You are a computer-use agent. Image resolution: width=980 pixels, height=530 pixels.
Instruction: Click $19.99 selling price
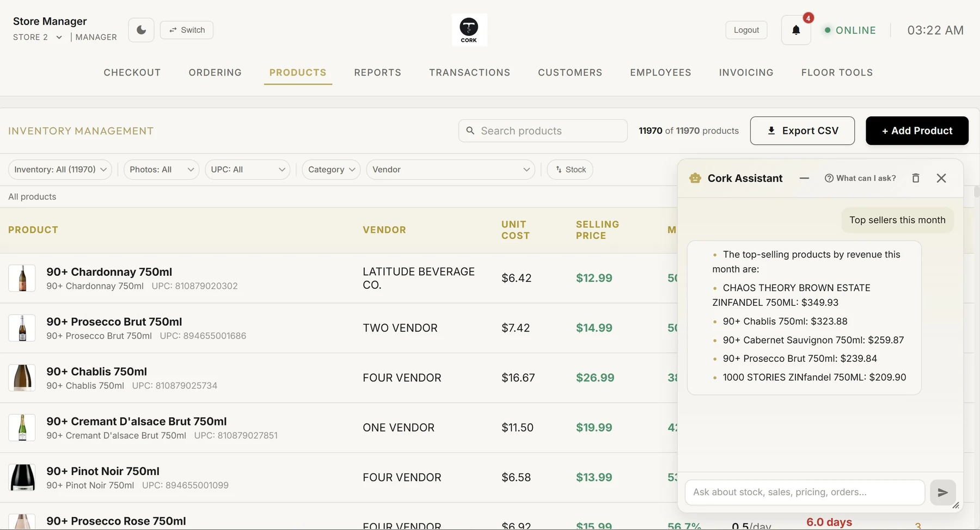594,428
